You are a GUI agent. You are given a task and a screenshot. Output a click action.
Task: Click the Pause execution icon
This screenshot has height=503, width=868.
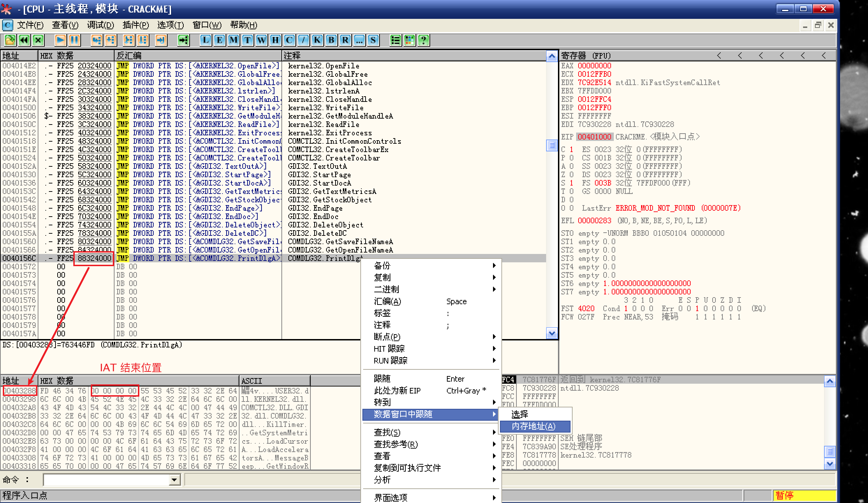(x=74, y=40)
